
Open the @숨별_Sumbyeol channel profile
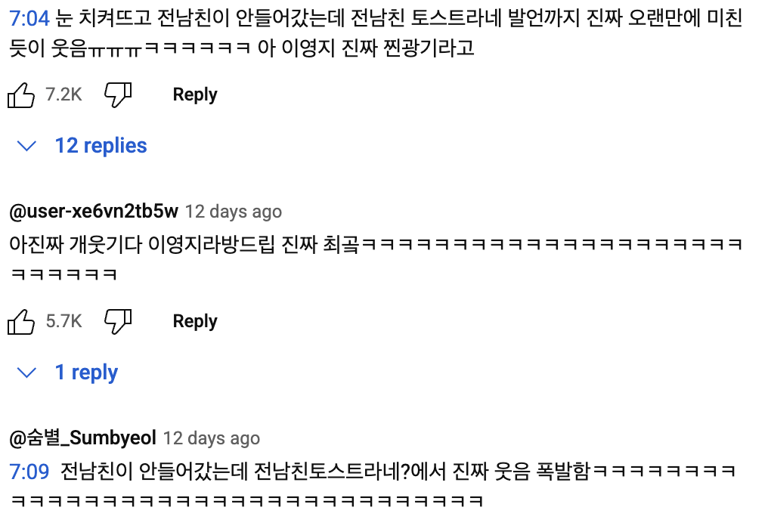82,438
